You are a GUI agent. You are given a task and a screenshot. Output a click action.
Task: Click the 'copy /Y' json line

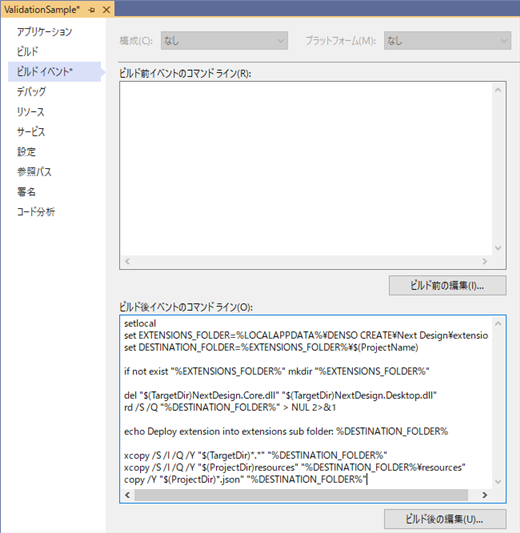[245, 479]
